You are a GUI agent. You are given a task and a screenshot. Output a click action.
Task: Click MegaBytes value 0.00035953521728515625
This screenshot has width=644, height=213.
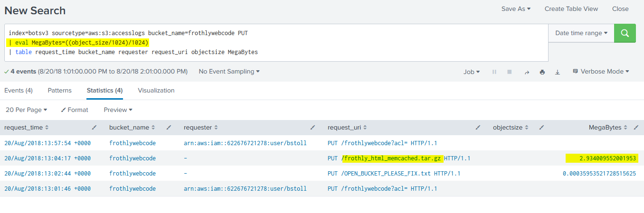point(599,173)
